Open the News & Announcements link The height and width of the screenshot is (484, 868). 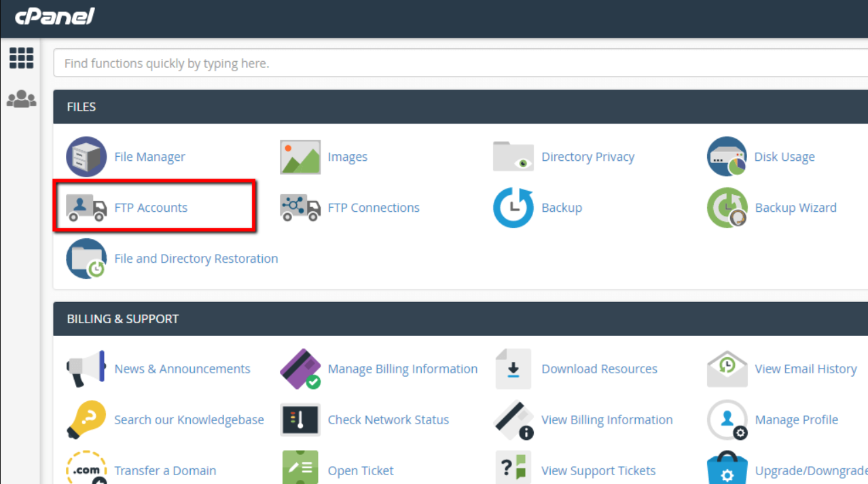pyautogui.click(x=182, y=369)
